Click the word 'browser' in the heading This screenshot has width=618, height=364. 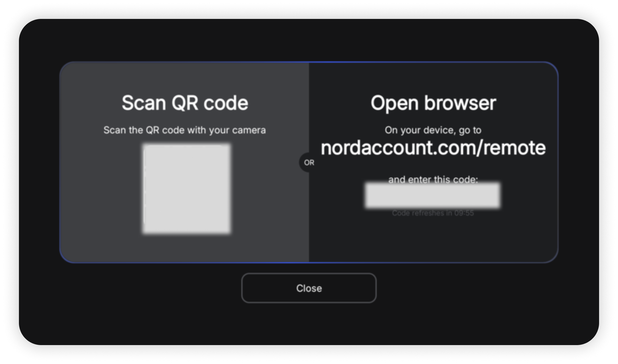coord(460,103)
